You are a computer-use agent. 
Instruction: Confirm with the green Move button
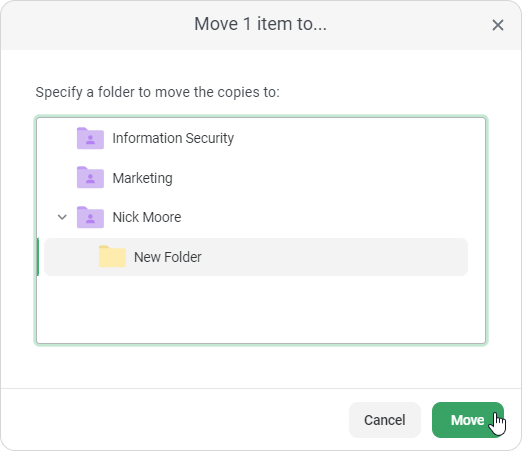coord(468,420)
